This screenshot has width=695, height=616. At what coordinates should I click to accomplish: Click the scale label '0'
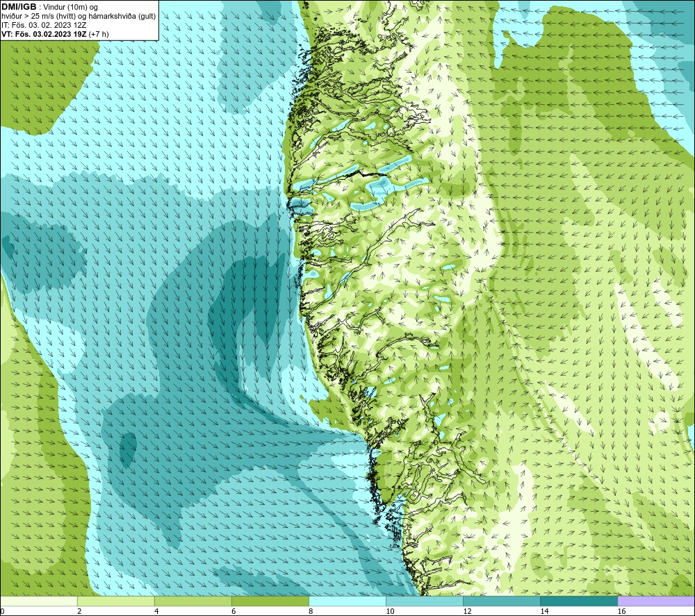coord(2,611)
